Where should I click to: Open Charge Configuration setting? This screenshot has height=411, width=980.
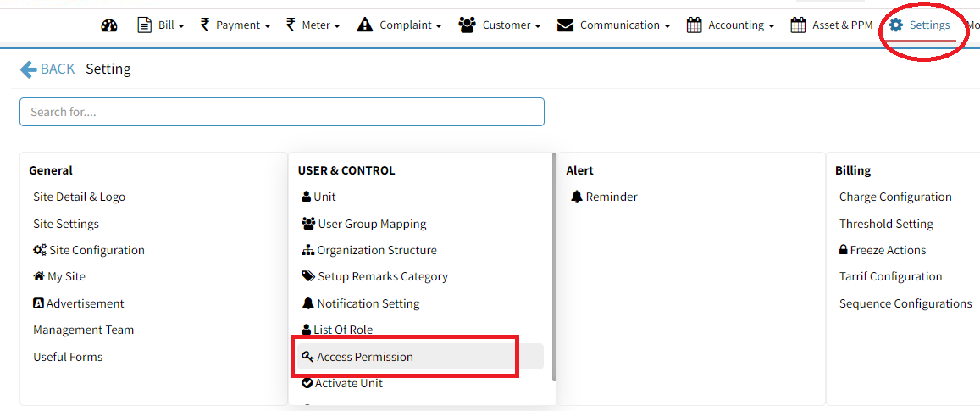895,197
